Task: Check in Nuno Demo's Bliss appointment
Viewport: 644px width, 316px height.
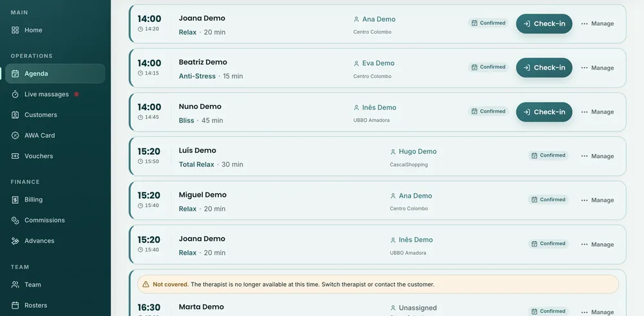Action: 544,112
